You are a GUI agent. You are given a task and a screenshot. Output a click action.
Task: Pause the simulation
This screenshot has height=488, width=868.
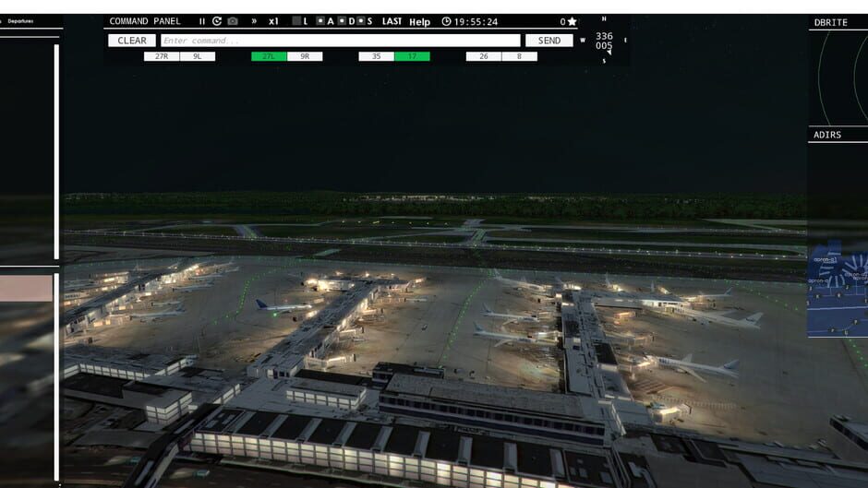click(202, 21)
